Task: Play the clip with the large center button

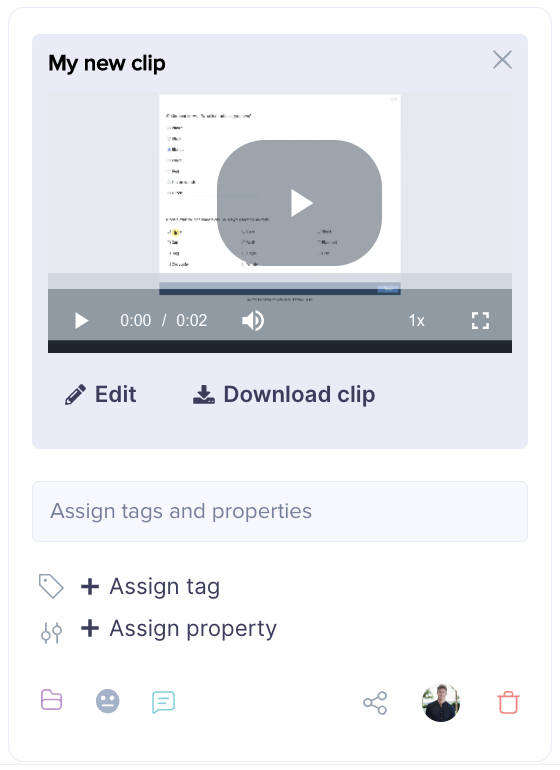Action: tap(299, 203)
